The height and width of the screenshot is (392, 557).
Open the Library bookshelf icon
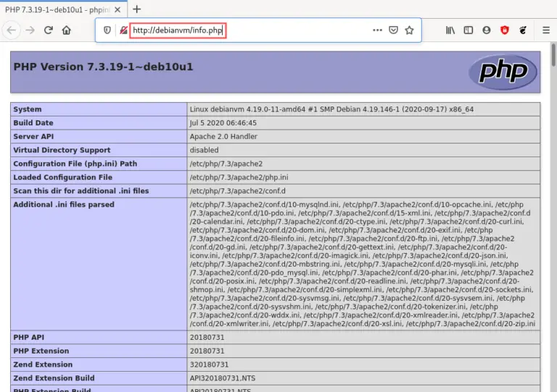(450, 30)
